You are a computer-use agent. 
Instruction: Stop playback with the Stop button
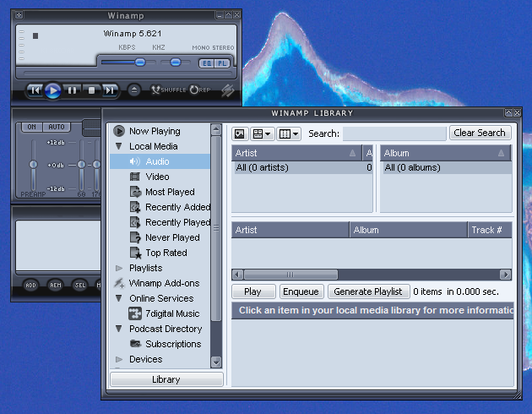(x=91, y=90)
